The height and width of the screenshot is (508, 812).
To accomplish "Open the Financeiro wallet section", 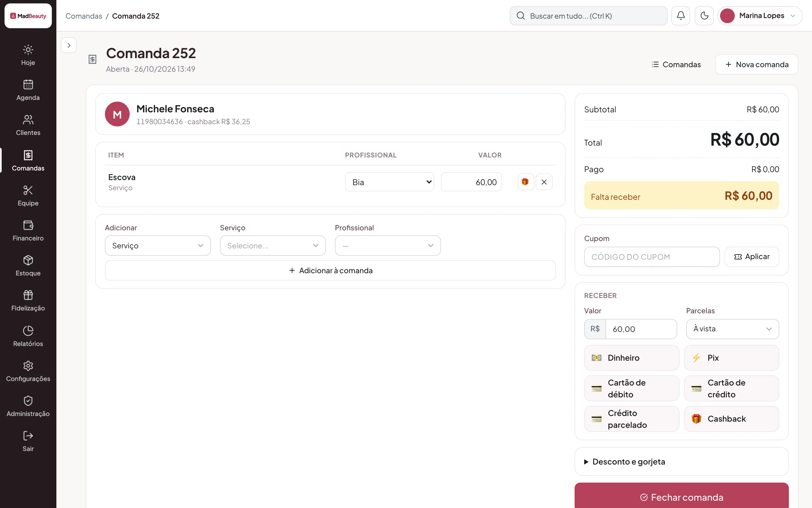I will coord(28,231).
